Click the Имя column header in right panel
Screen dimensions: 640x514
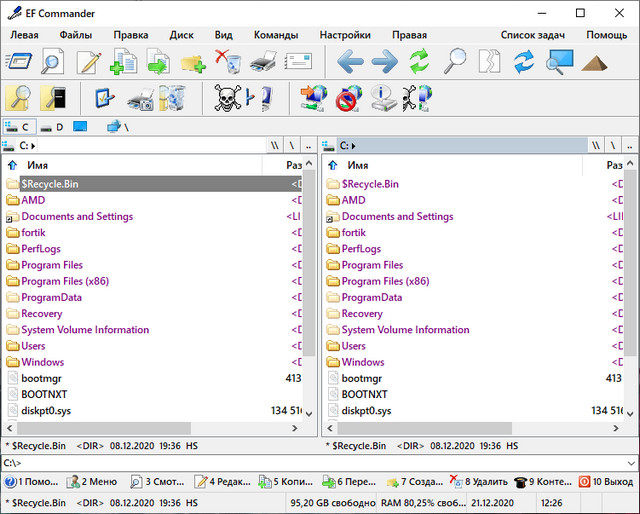pyautogui.click(x=358, y=165)
